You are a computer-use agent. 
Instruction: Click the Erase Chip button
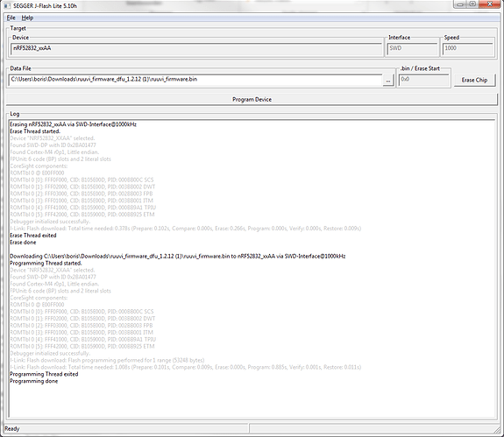474,80
